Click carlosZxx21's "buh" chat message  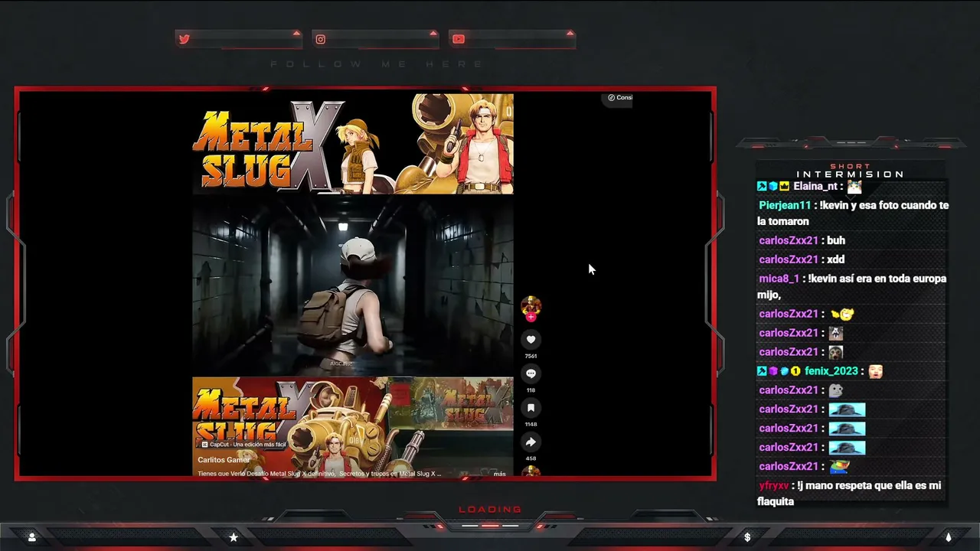click(836, 240)
